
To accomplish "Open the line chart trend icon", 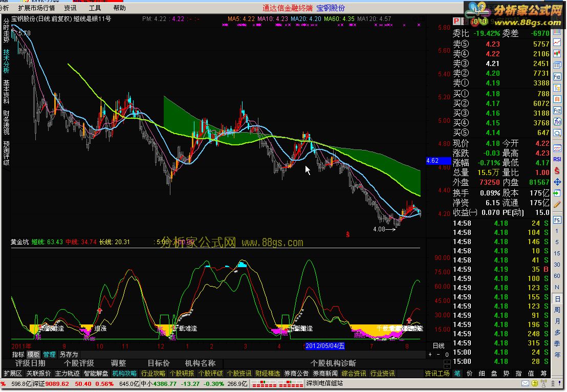I will [557, 43].
